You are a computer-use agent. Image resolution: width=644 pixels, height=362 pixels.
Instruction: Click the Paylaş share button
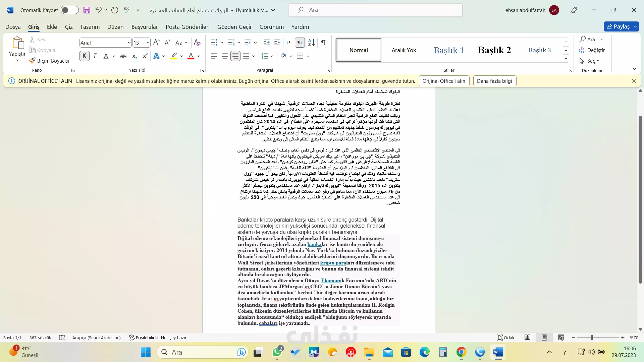coord(618,26)
